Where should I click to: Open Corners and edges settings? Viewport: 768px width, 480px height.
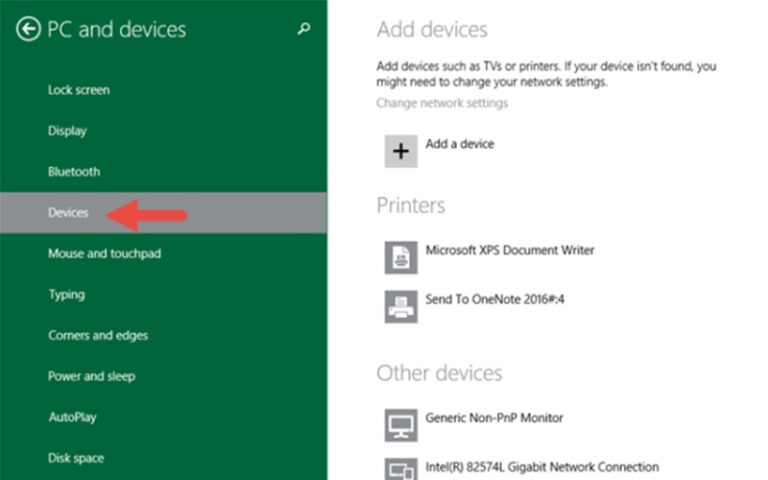tap(98, 336)
